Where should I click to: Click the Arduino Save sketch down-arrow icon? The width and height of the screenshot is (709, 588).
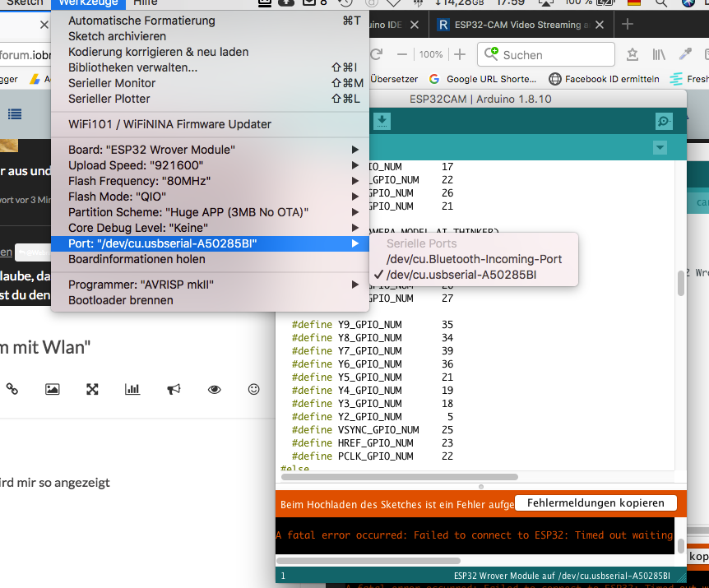(x=382, y=121)
